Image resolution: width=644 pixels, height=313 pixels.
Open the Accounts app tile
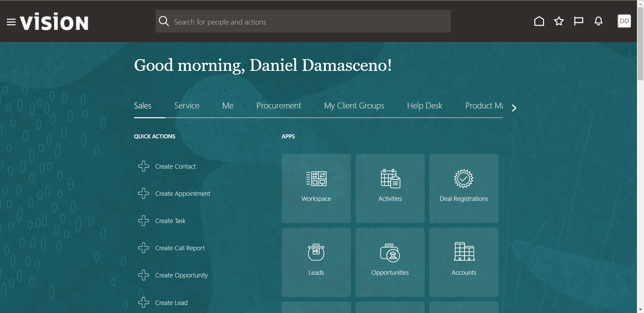(464, 262)
